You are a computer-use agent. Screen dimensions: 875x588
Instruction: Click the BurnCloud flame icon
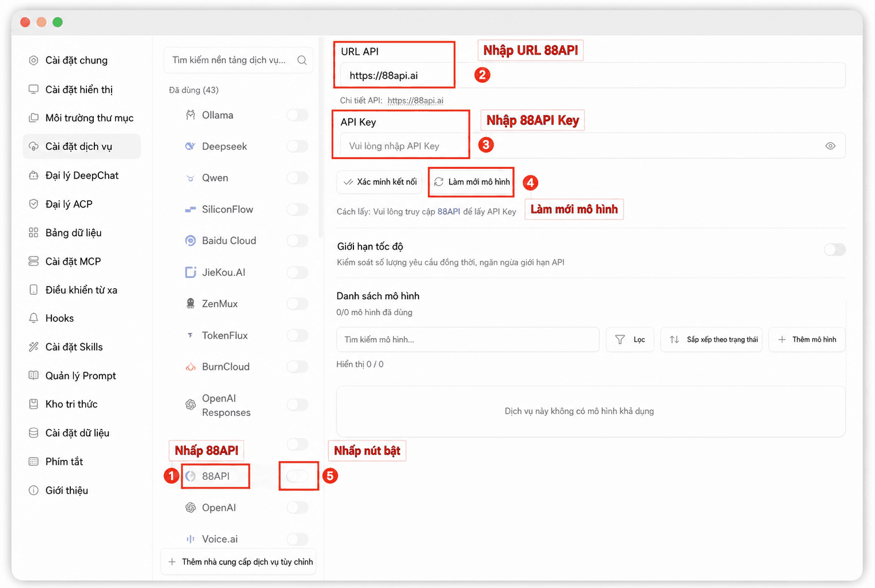point(190,367)
